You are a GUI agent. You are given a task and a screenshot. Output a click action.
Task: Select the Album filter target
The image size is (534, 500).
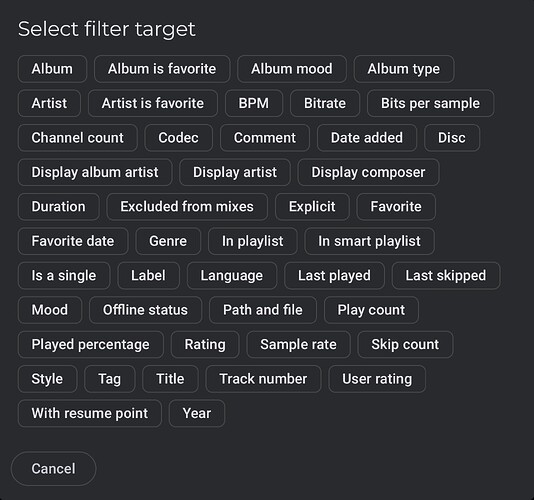click(52, 69)
